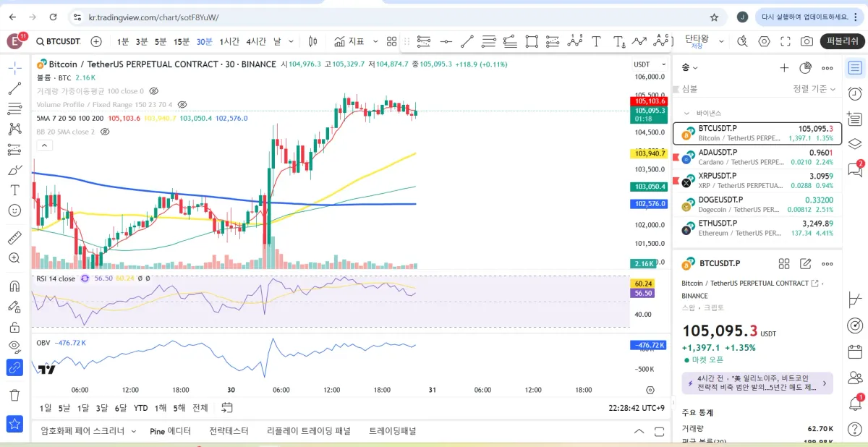Open the candlestick chart type selector

(312, 41)
